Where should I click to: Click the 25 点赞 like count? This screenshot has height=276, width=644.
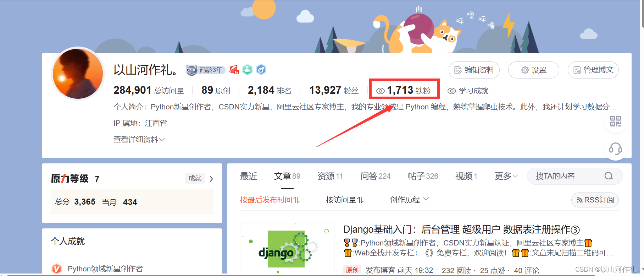493,270
